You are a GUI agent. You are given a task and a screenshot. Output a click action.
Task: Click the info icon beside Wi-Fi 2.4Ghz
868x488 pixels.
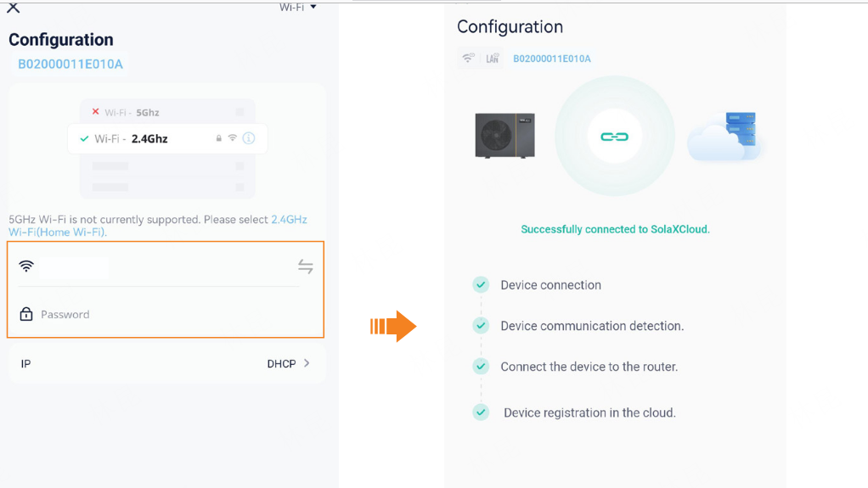click(x=249, y=138)
